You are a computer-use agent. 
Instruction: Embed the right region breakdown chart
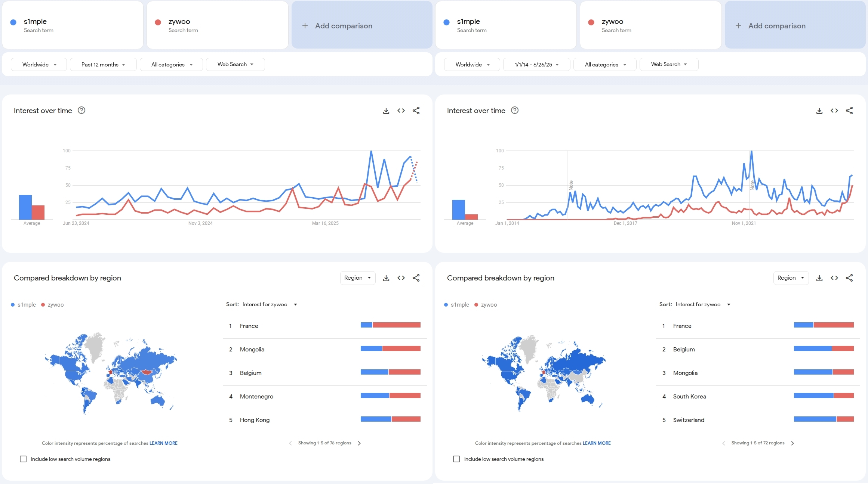(x=834, y=278)
